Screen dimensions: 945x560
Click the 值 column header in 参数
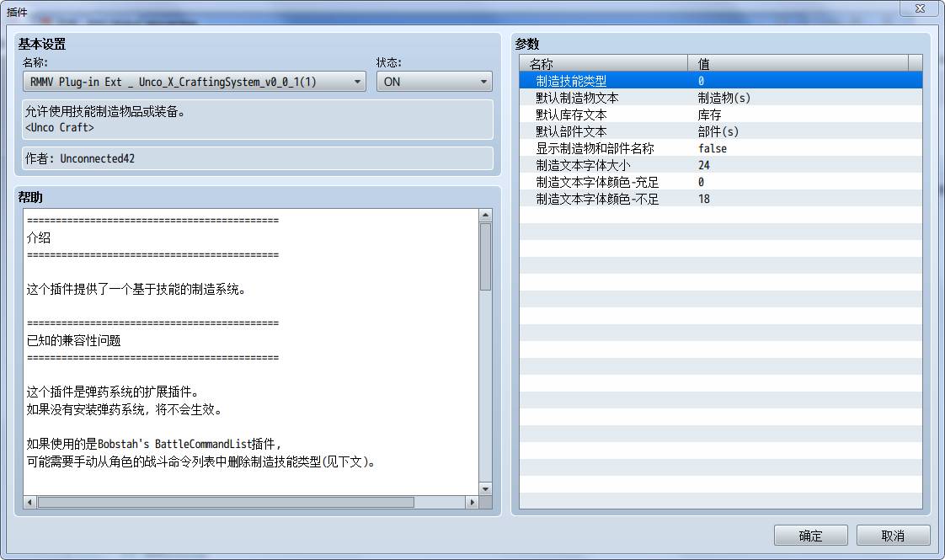tap(798, 63)
